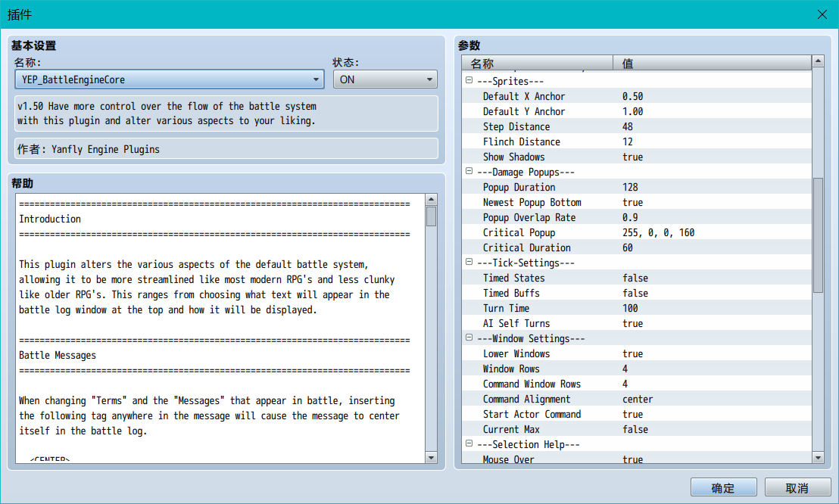839x504 pixels.
Task: Click the 名称 column header in parameters
Action: tap(537, 63)
